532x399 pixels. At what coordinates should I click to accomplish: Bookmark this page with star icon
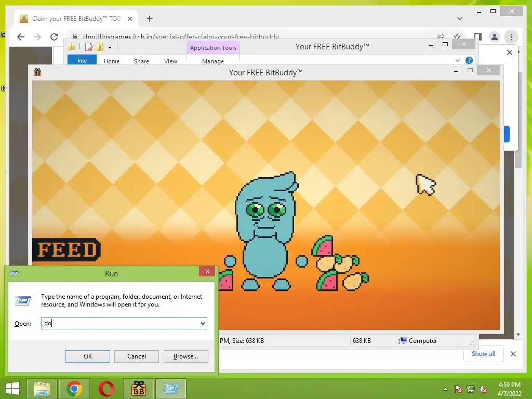click(x=457, y=37)
